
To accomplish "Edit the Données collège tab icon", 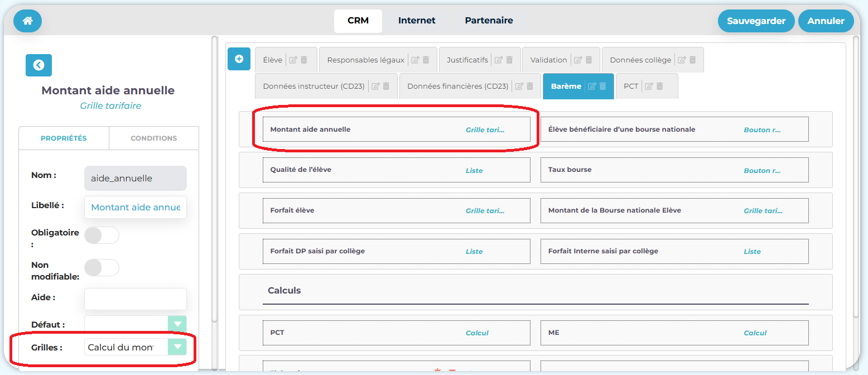I will click(682, 60).
